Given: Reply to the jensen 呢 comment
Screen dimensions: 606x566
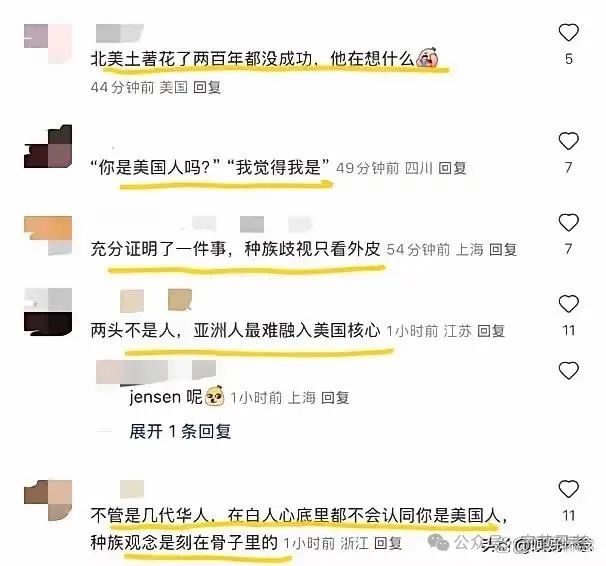Looking at the screenshot, I should coord(335,398).
